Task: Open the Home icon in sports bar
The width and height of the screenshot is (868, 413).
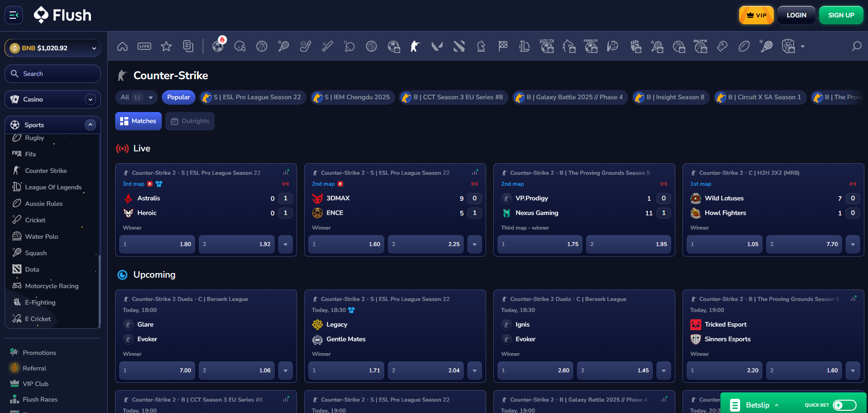Action: pyautogui.click(x=122, y=46)
